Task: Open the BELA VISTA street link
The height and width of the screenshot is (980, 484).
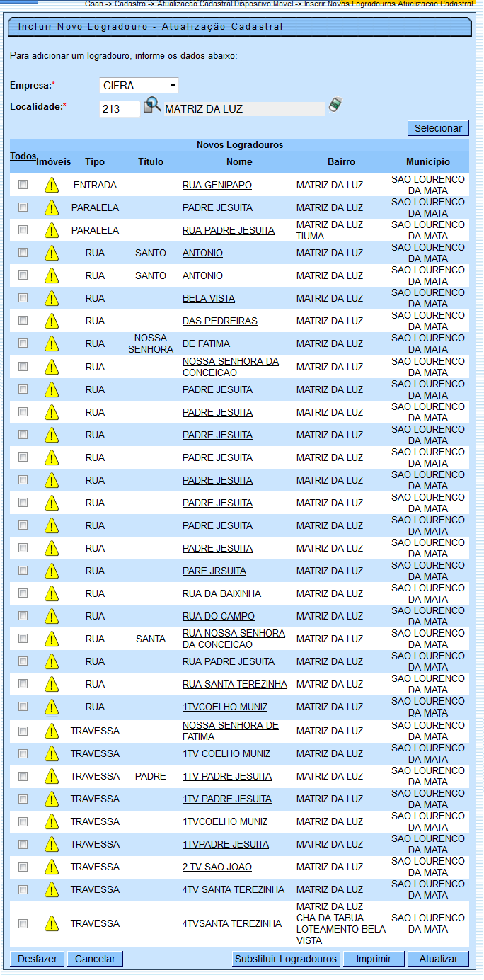Action: click(209, 298)
